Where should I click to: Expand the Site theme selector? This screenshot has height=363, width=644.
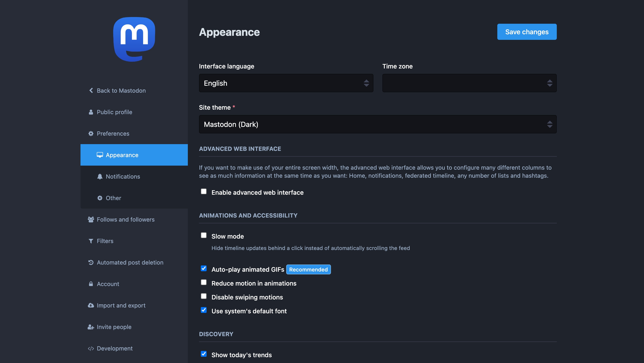(377, 124)
